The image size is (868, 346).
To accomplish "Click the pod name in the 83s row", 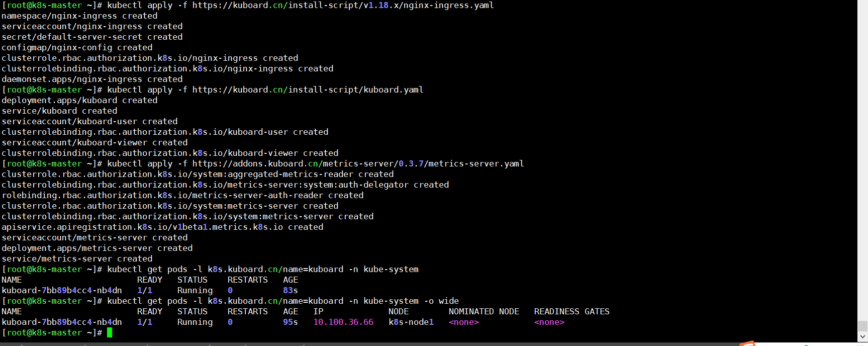I will point(62,291).
